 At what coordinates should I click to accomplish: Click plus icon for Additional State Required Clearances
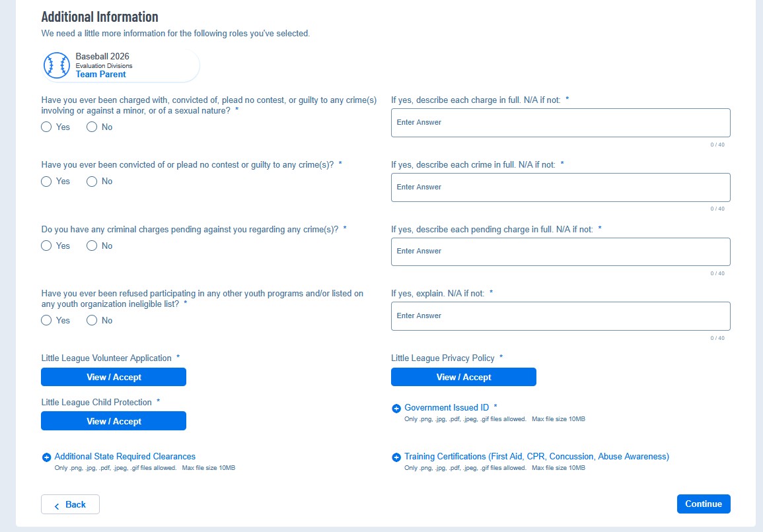[46, 457]
